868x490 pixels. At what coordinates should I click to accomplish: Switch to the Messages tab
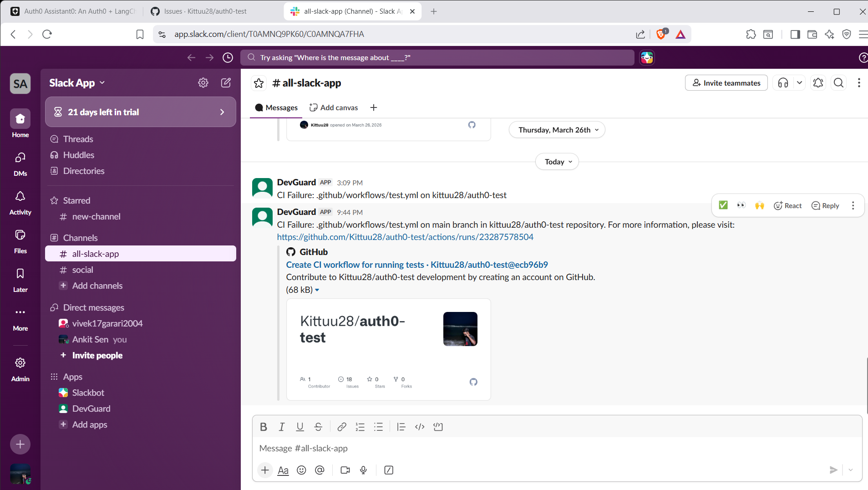(x=276, y=107)
